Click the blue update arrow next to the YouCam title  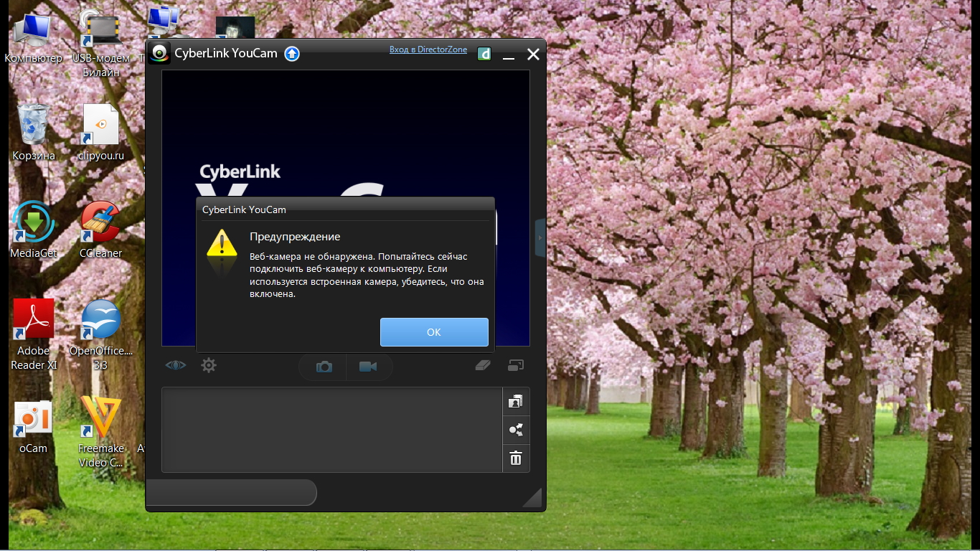(292, 53)
